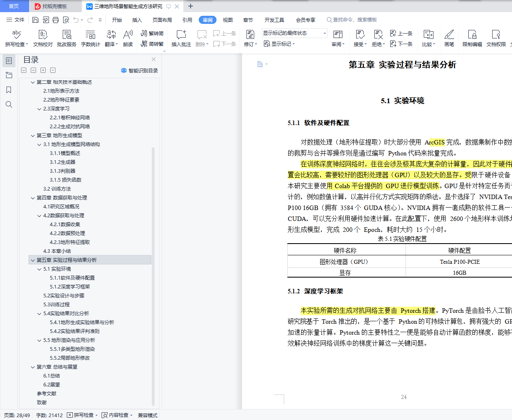
Task: Click 页面: 28/49 page indicator
Action: (x=17, y=415)
